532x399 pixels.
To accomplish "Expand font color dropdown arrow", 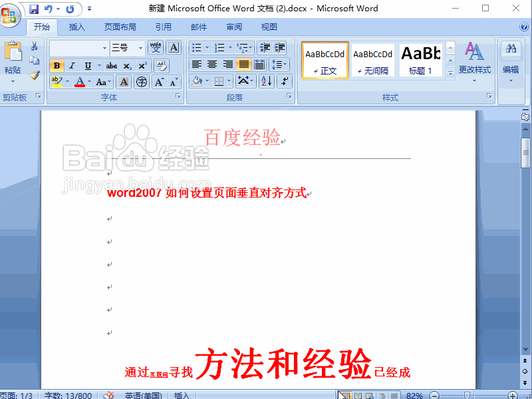I will (x=89, y=82).
